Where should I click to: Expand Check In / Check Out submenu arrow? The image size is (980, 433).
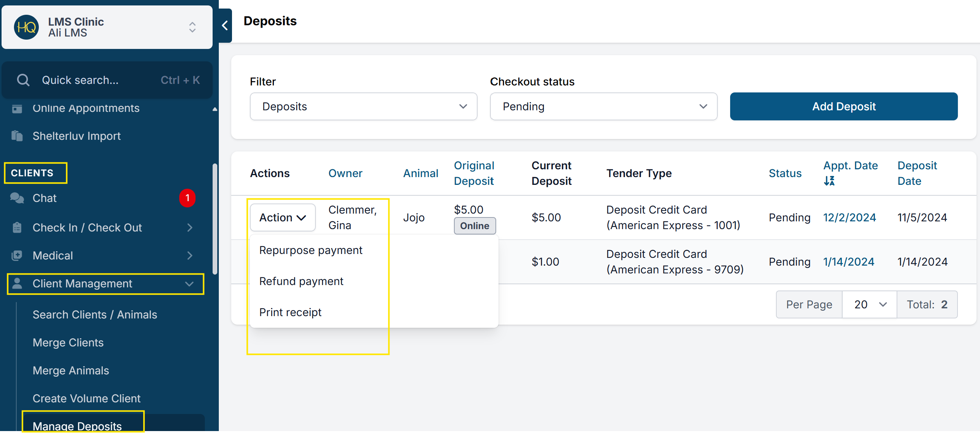click(190, 228)
